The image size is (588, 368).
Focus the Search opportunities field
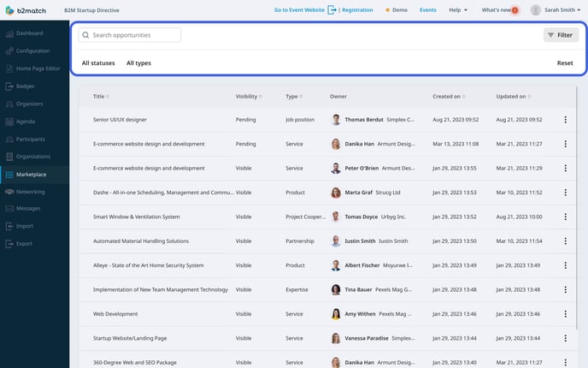[x=129, y=35]
